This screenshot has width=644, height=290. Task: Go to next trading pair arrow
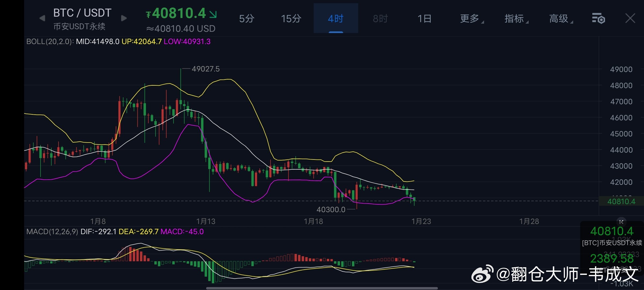[x=124, y=18]
